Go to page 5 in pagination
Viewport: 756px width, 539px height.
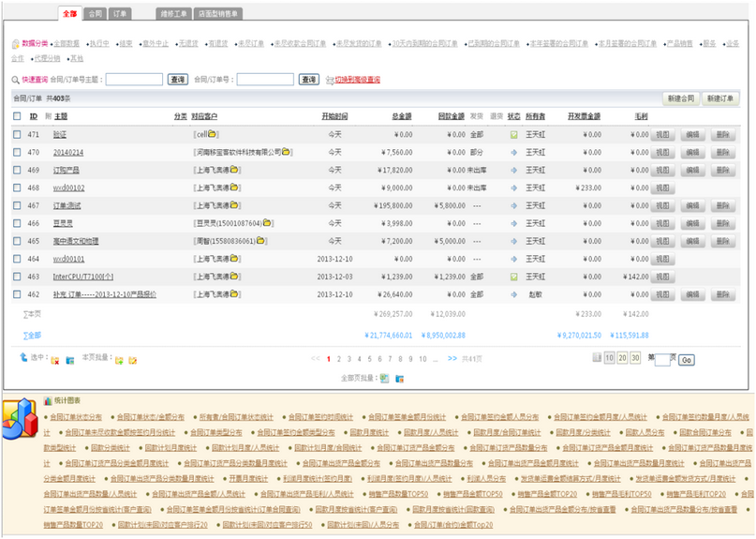click(369, 359)
